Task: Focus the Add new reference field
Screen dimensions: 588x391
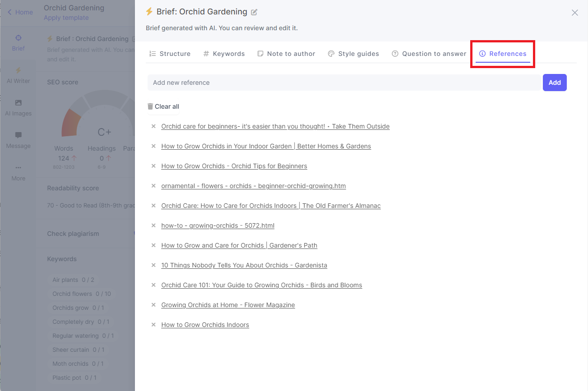Action: click(344, 83)
